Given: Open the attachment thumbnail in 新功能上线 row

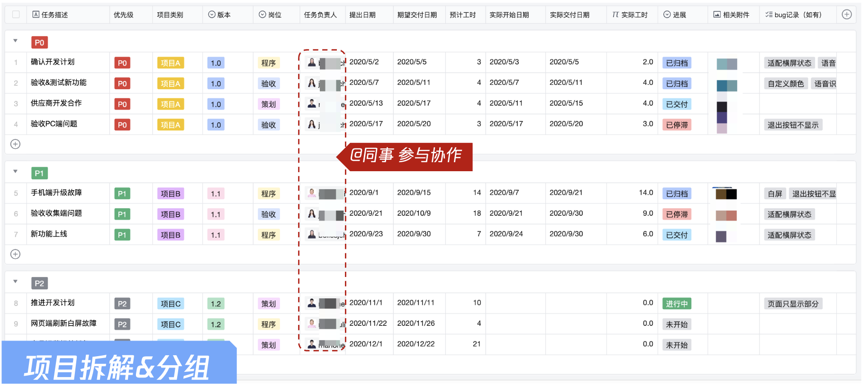Looking at the screenshot, I should [721, 236].
